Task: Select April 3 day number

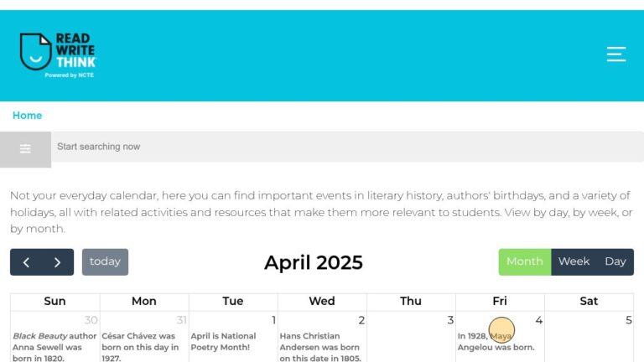Action: click(x=450, y=320)
